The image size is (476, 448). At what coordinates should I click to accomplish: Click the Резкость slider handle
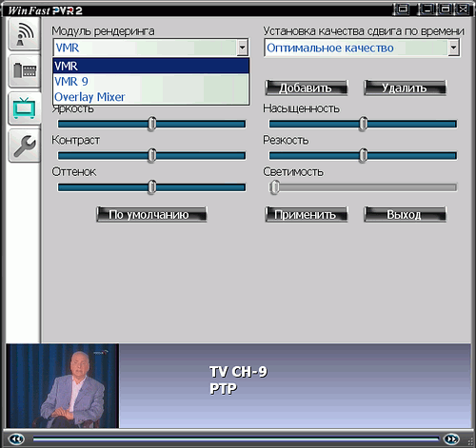point(364,156)
